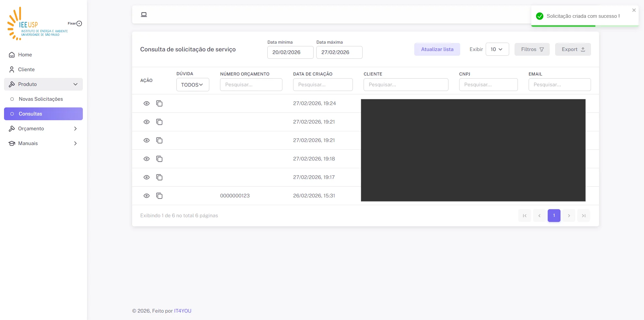Select budget number 0000000123 text
The image size is (644, 320).
pyautogui.click(x=235, y=196)
